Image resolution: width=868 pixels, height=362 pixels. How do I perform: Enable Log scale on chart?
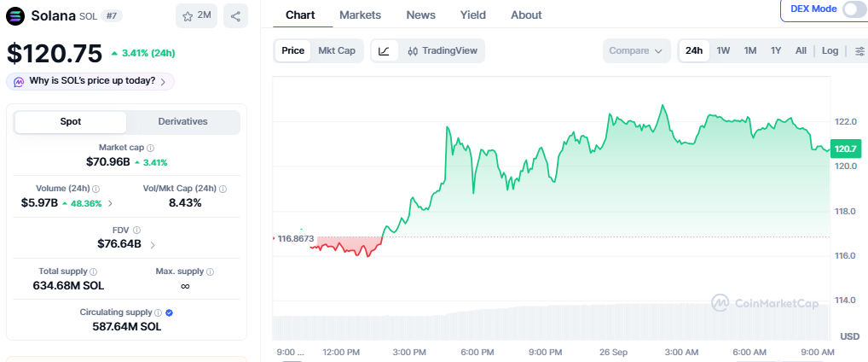pos(830,51)
